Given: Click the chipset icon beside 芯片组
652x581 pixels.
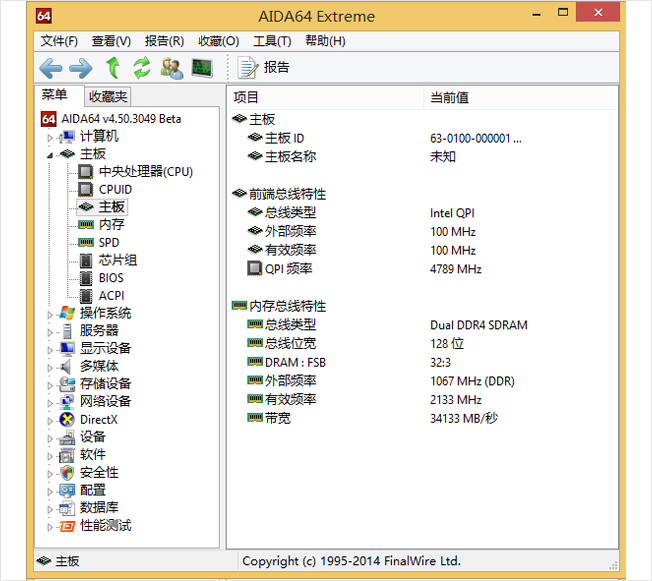Looking at the screenshot, I should pyautogui.click(x=86, y=260).
